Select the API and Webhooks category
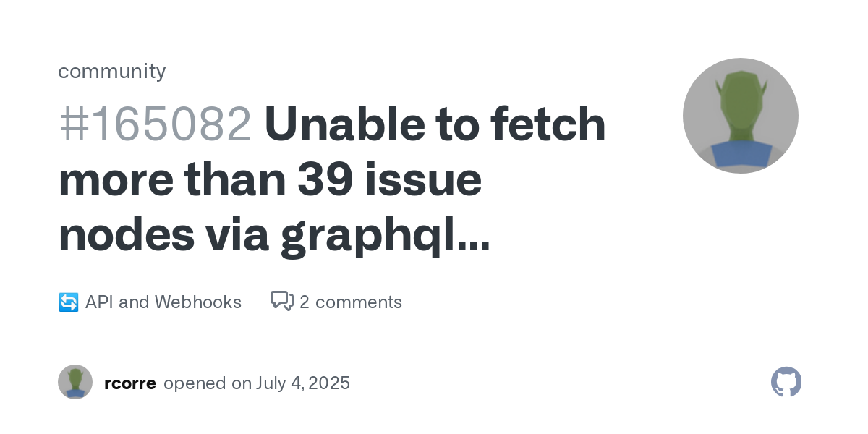 click(163, 302)
